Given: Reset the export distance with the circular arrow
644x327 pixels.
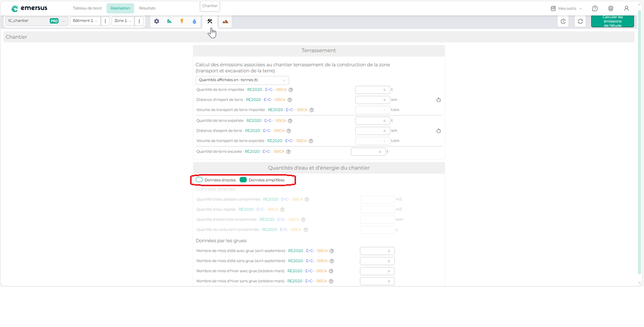Looking at the screenshot, I should [439, 131].
